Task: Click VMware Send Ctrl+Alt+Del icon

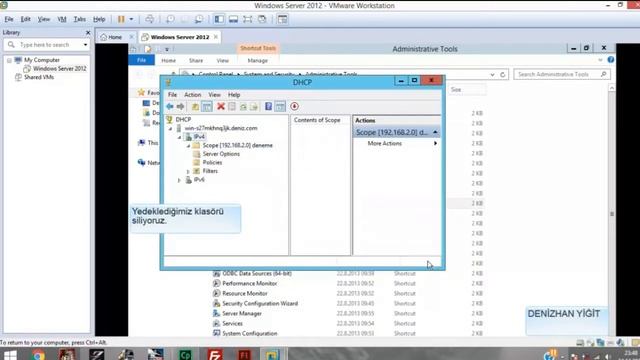Action: coord(150,19)
